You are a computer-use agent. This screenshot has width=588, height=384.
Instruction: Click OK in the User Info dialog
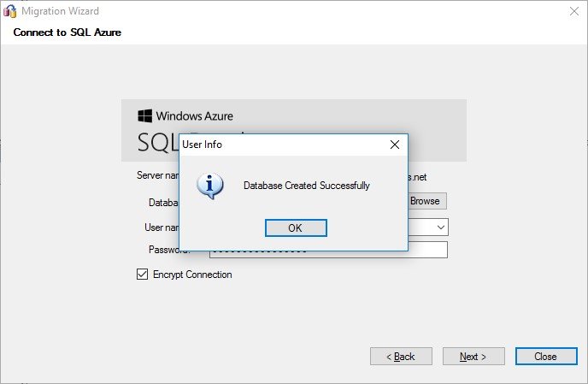(296, 227)
